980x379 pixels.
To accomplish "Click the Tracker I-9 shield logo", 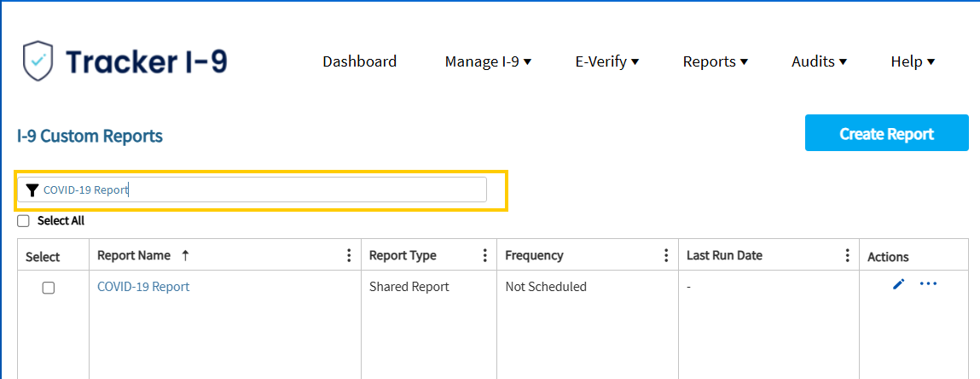I will tap(38, 61).
